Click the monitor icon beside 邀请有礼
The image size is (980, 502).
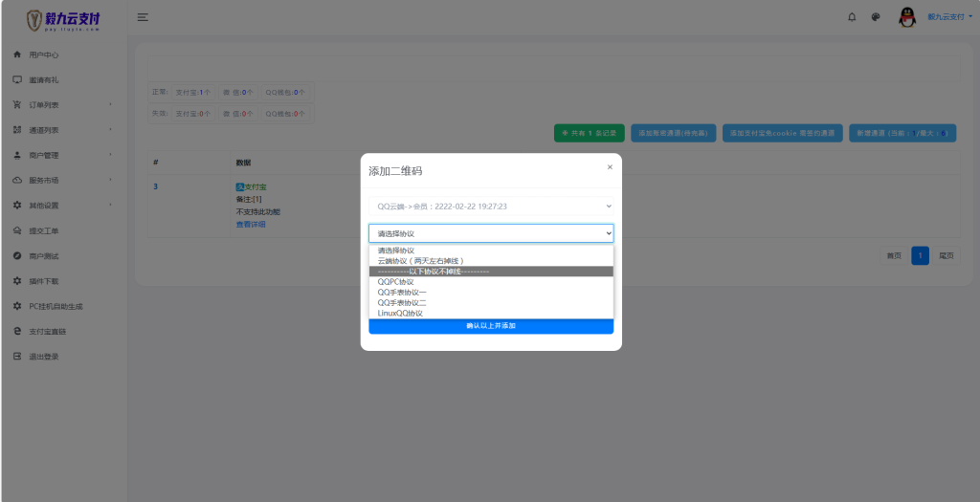[x=17, y=80]
